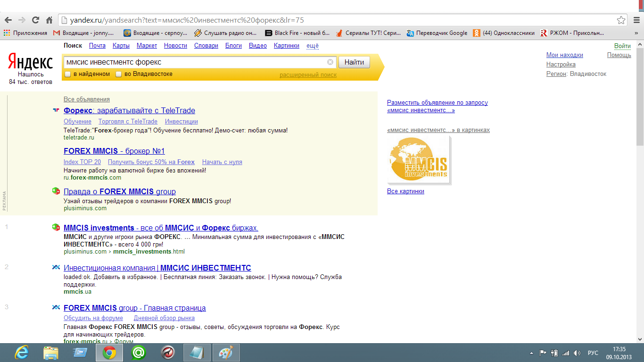Switch the РУС input language
Screen dimensions: 644x362
pyautogui.click(x=593, y=353)
